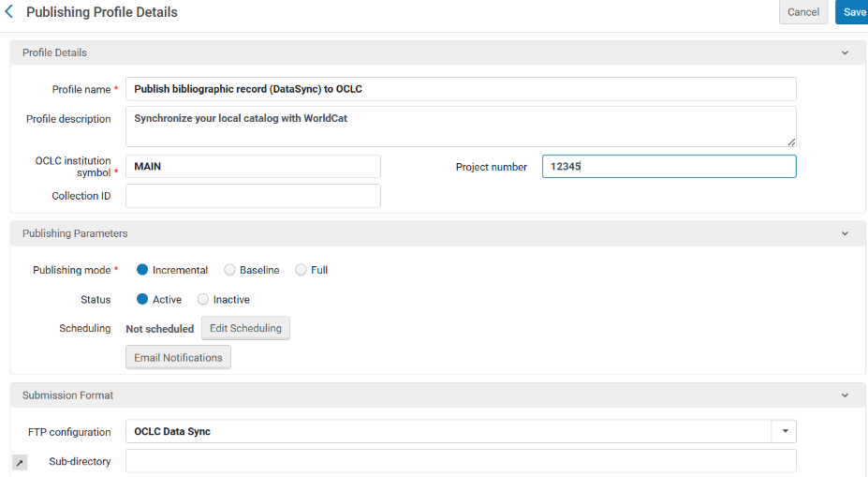Focus the Profile description text area

460,127
